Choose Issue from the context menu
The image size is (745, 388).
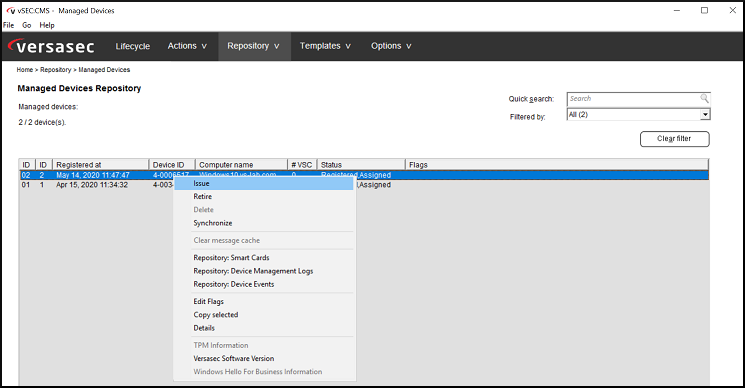[x=264, y=183]
